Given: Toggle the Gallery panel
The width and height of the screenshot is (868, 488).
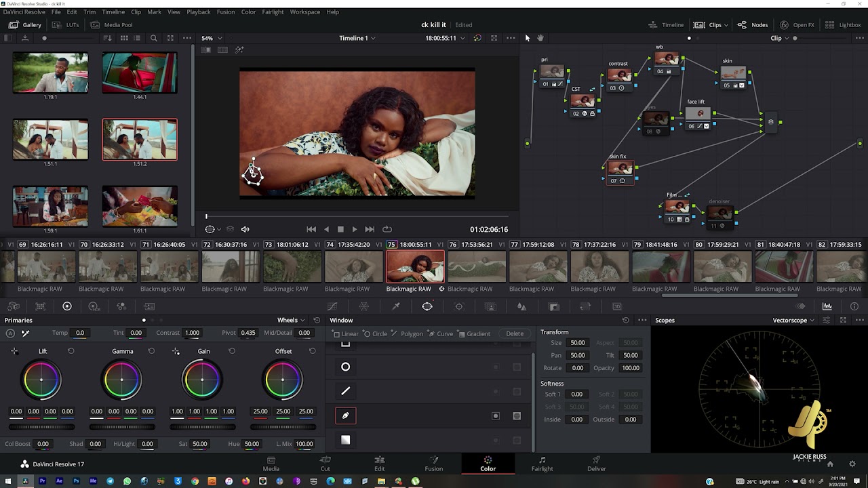Looking at the screenshot, I should 25,25.
